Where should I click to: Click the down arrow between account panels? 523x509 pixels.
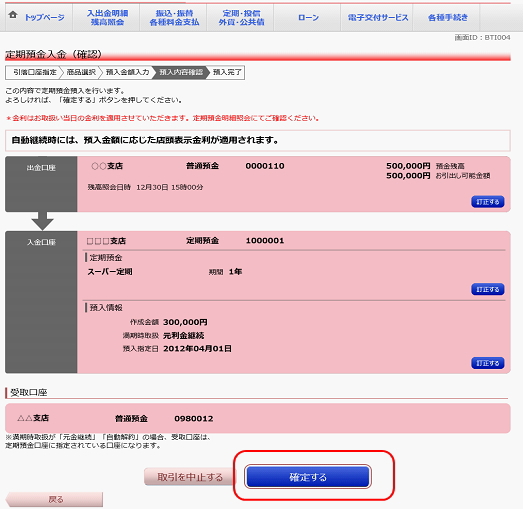pos(42,221)
